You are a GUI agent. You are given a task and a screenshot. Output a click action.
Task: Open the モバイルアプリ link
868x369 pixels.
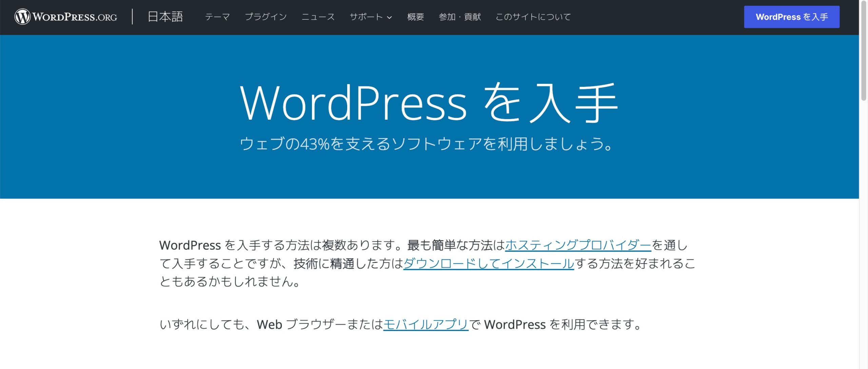(426, 324)
